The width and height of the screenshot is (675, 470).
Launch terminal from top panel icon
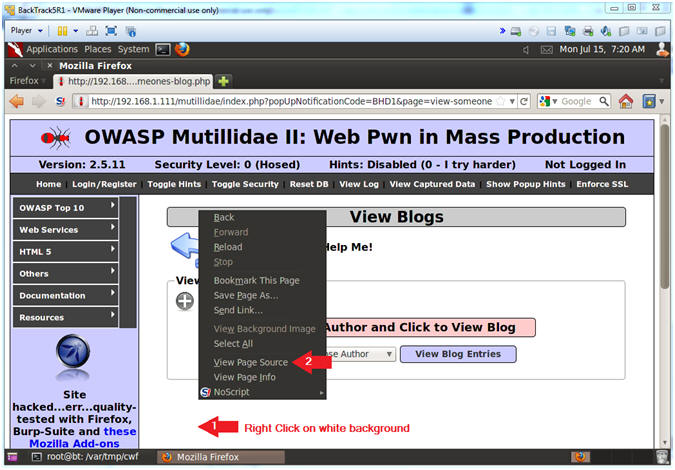(163, 50)
